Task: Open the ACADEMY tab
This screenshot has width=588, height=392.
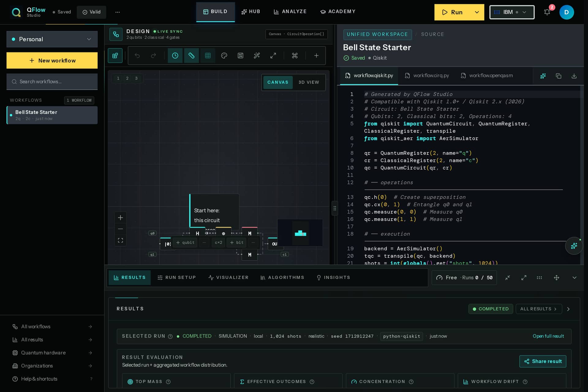Action: 338,12
